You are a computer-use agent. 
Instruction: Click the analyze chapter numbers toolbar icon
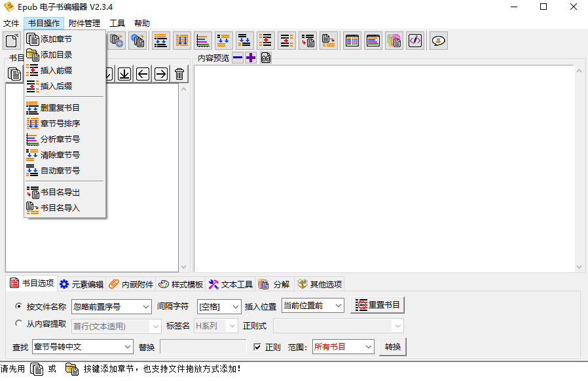pos(203,41)
